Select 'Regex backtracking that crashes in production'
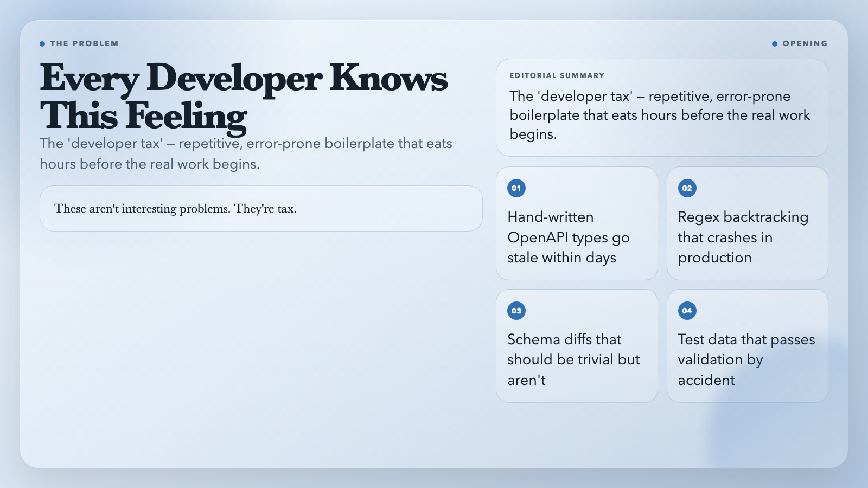Screen dimensions: 868x488 click(743, 237)
